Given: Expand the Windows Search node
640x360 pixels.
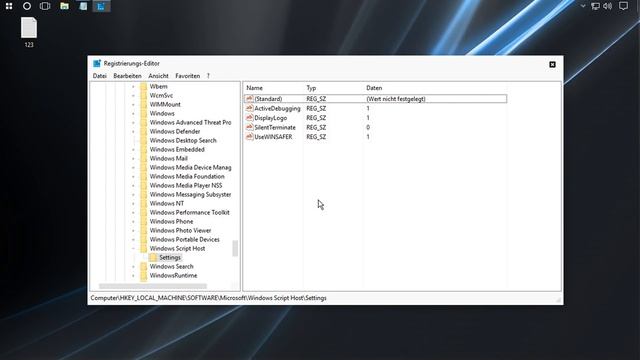Looking at the screenshot, I should click(x=133, y=267).
